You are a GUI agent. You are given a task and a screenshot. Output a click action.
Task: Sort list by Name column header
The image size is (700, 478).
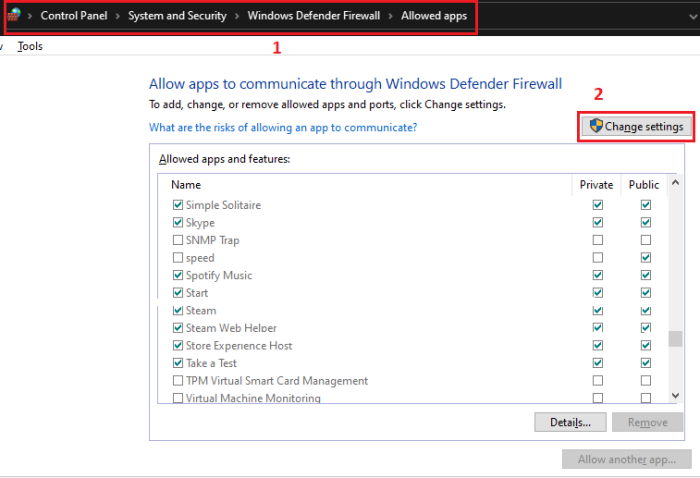click(186, 185)
